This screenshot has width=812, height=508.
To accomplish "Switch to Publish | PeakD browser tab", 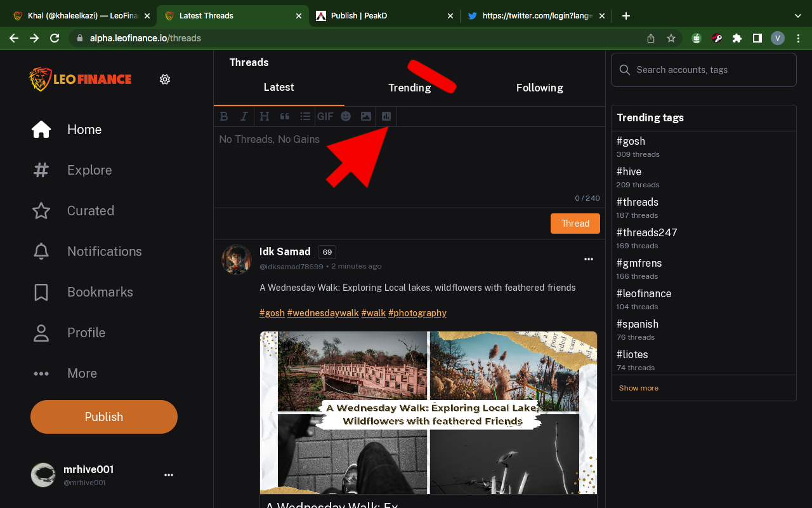I will pyautogui.click(x=384, y=16).
